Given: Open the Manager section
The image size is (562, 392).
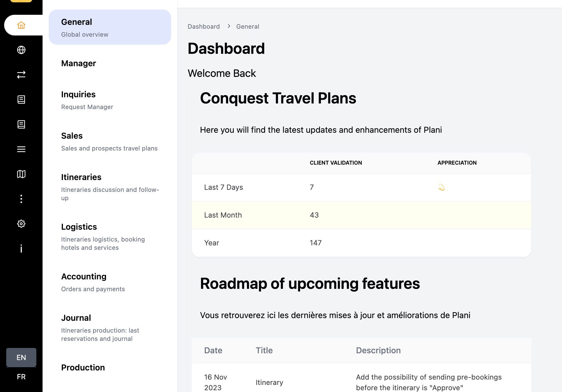Looking at the screenshot, I should click(x=78, y=63).
